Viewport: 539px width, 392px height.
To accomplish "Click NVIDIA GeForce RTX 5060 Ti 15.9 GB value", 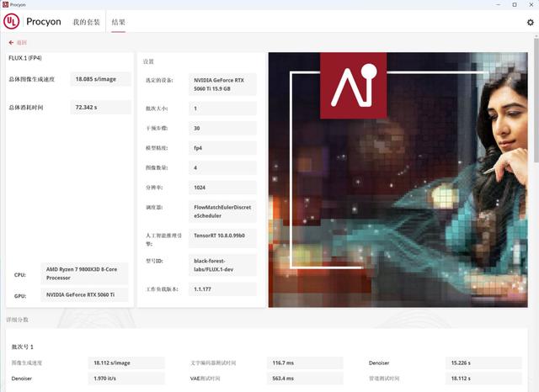I will click(222, 84).
